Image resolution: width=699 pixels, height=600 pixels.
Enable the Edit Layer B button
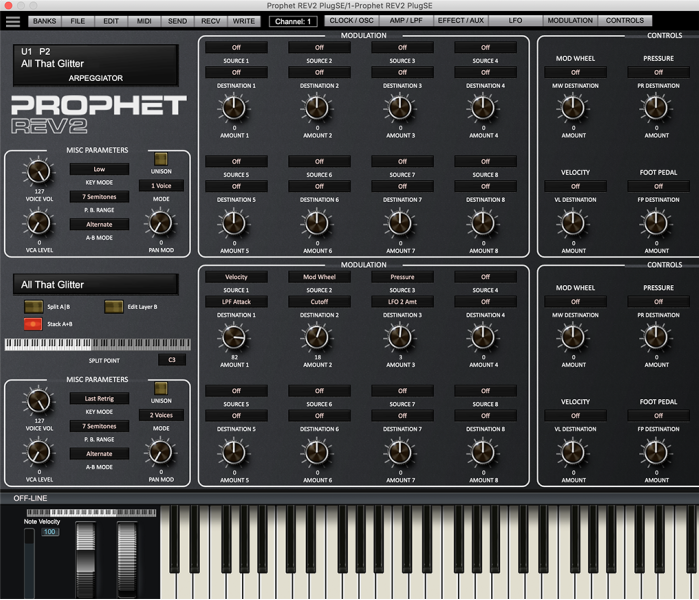point(114,307)
